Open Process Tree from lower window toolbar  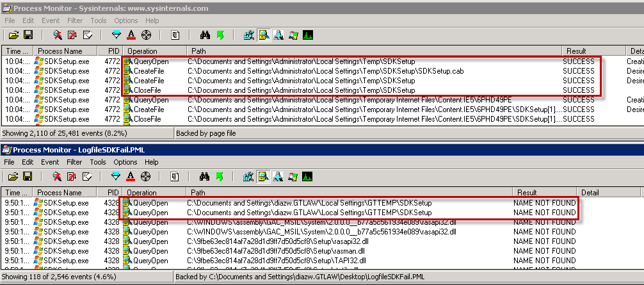pyautogui.click(x=175, y=177)
